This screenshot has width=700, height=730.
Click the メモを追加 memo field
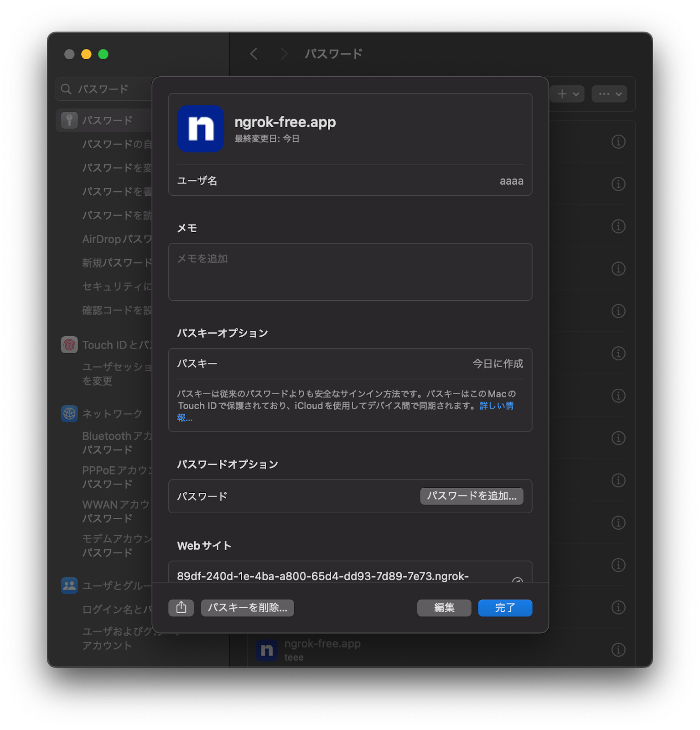pyautogui.click(x=350, y=272)
